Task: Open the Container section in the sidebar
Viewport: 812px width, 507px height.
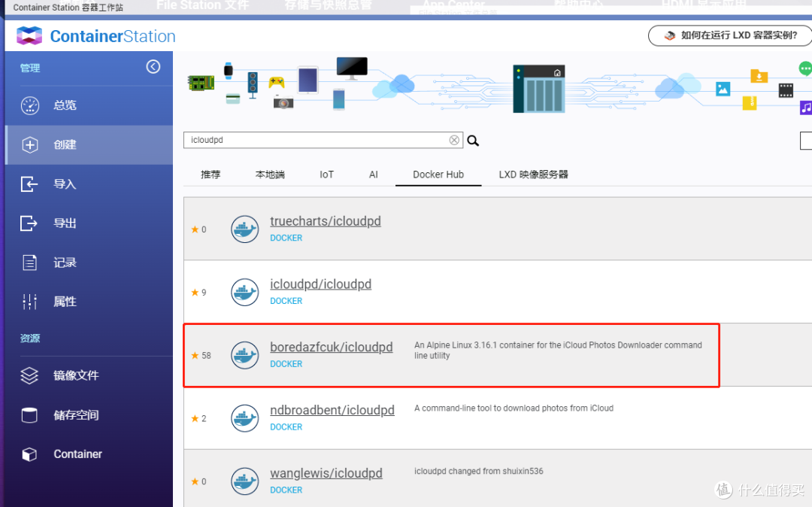Action: coord(28,454)
